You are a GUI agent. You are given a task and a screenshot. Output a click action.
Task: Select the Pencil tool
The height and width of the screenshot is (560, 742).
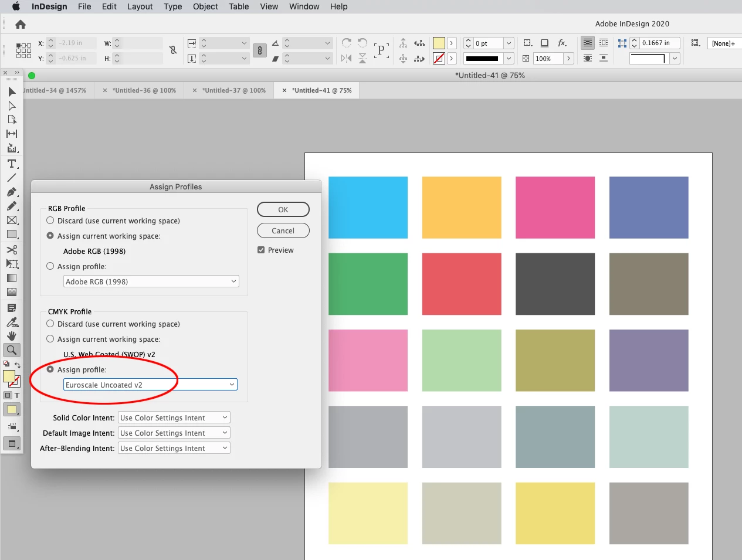pos(12,206)
